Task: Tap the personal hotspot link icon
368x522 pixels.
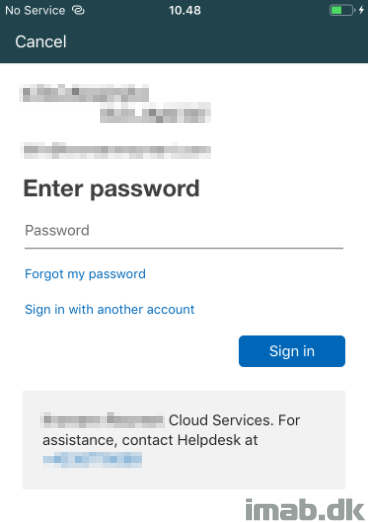Action: coord(79,10)
